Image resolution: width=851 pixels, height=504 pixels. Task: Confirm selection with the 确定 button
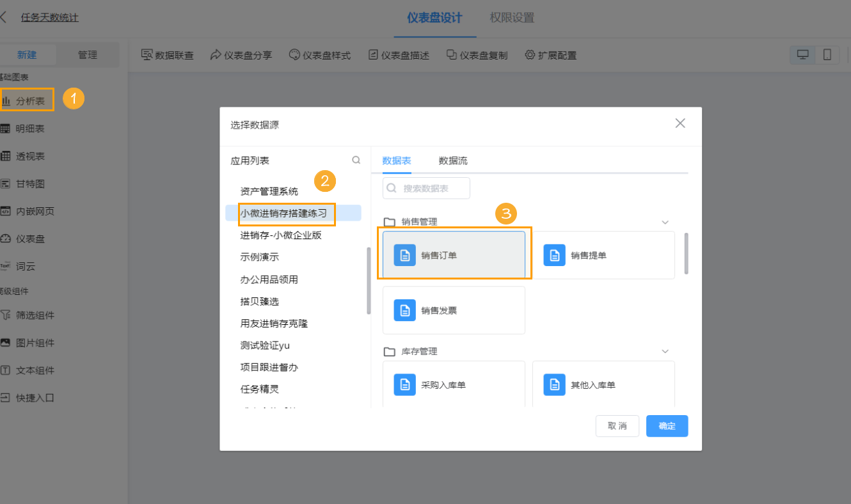click(667, 425)
